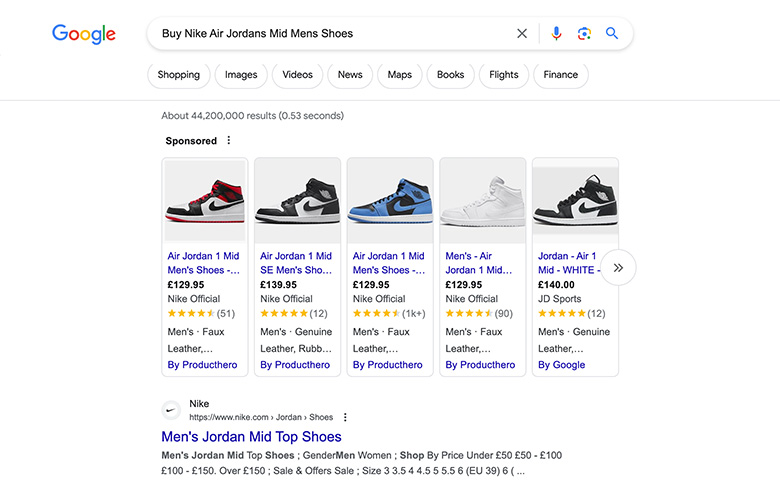Image resolution: width=780 pixels, height=500 pixels.
Task: Open the red and black Air Jordan thumbnail
Action: pos(205,200)
